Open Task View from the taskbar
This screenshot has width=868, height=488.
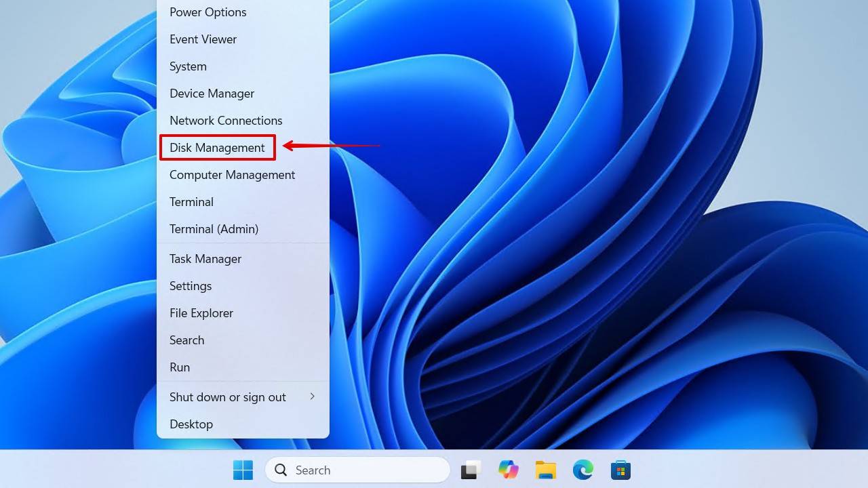coord(470,470)
